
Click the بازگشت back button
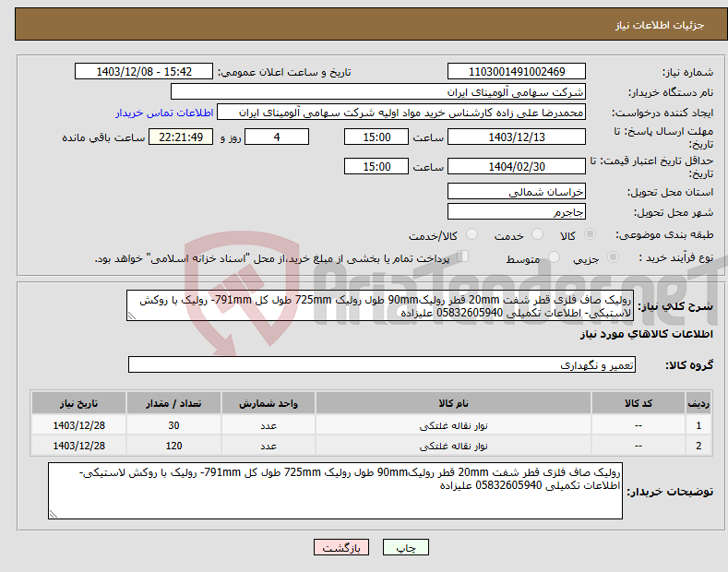coord(341,548)
